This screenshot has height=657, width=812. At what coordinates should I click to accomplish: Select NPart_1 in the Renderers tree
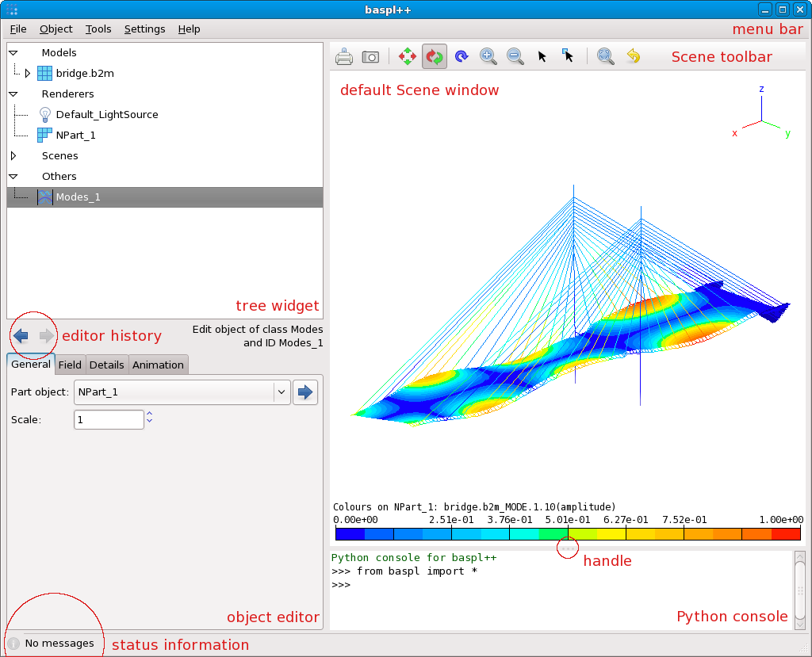[x=75, y=136]
